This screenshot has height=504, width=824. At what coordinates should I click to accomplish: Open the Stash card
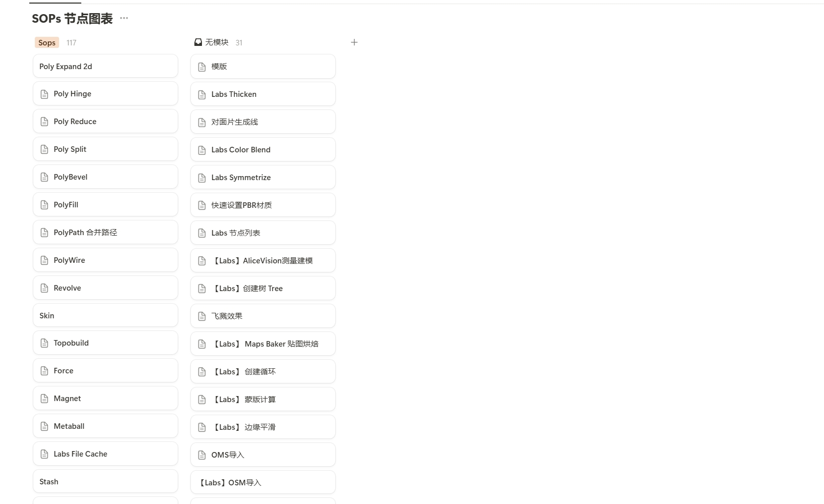pos(106,482)
